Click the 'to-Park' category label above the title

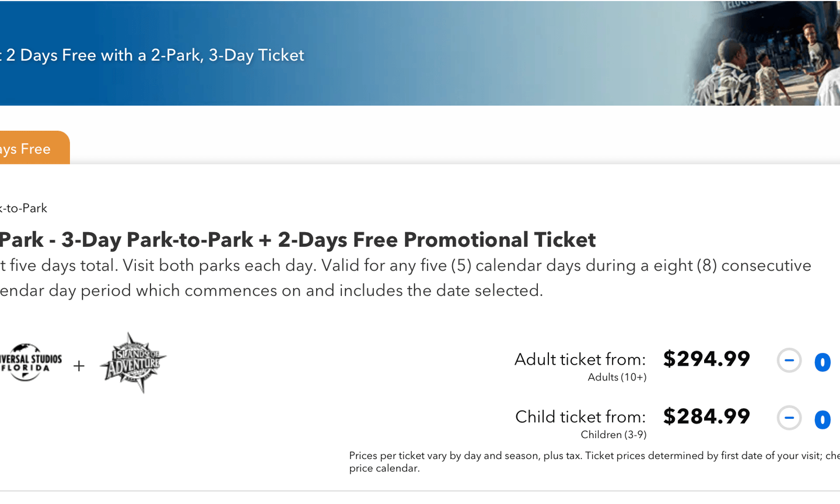(23, 208)
